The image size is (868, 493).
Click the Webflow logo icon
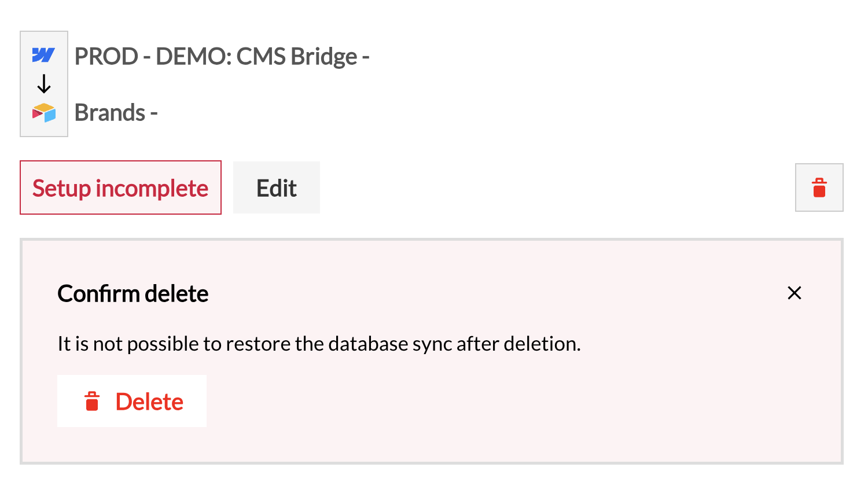point(43,55)
